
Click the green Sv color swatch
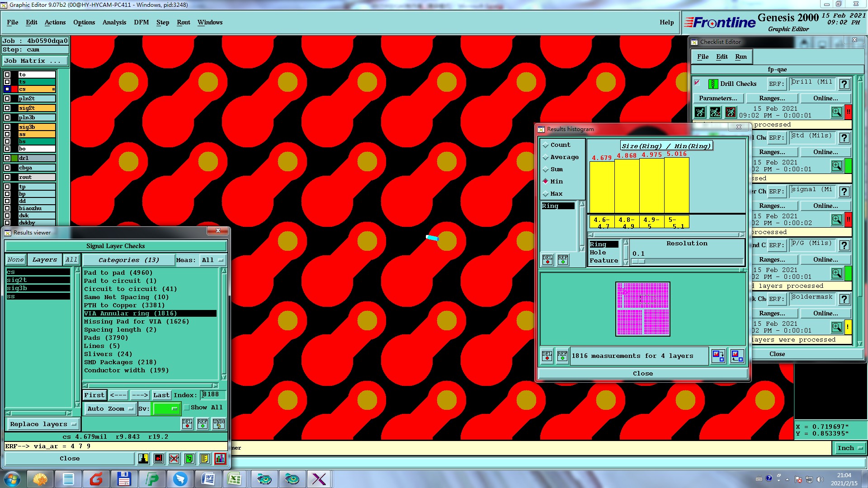pos(166,409)
